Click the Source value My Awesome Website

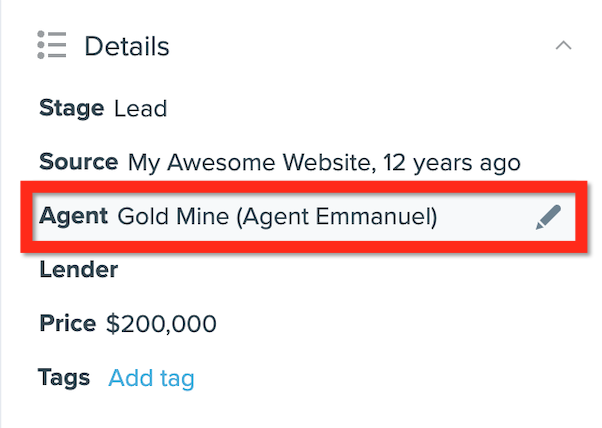pyautogui.click(x=250, y=162)
